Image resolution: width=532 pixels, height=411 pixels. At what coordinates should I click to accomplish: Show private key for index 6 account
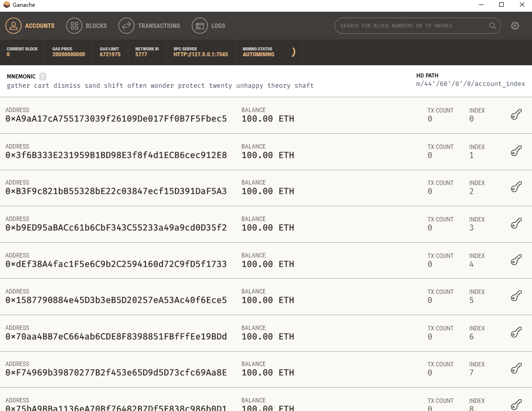coord(516,333)
